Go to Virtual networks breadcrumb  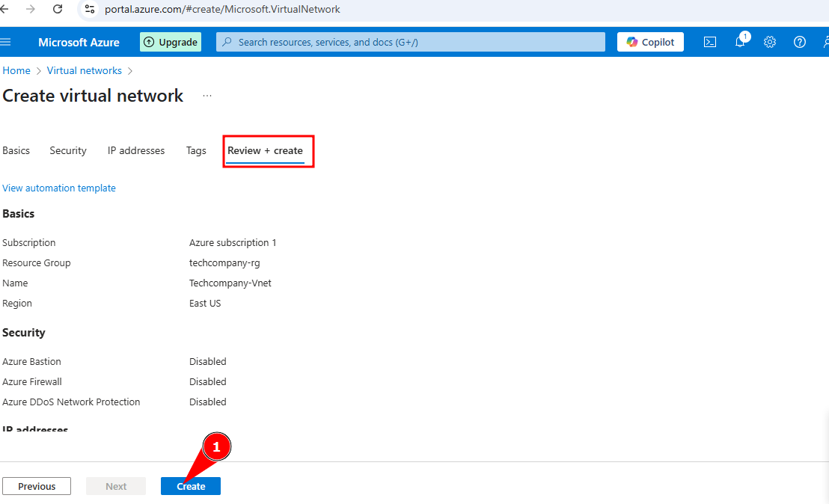click(84, 71)
